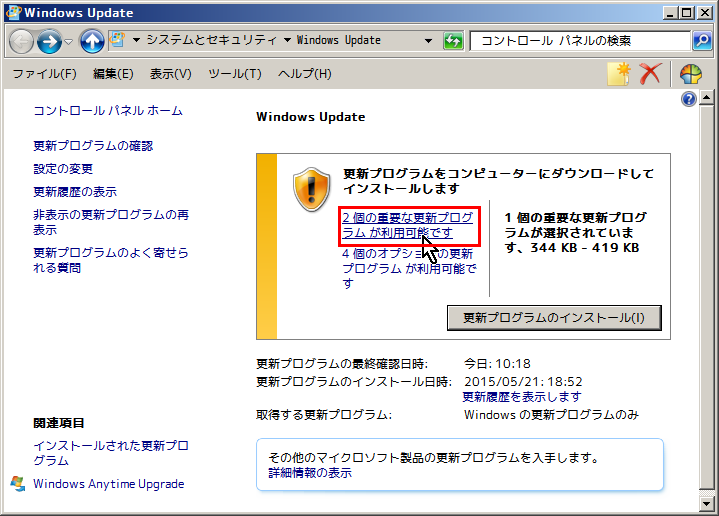Click 更新プログラムのインストール(I) button
This screenshot has height=516, width=719.
pos(554,318)
